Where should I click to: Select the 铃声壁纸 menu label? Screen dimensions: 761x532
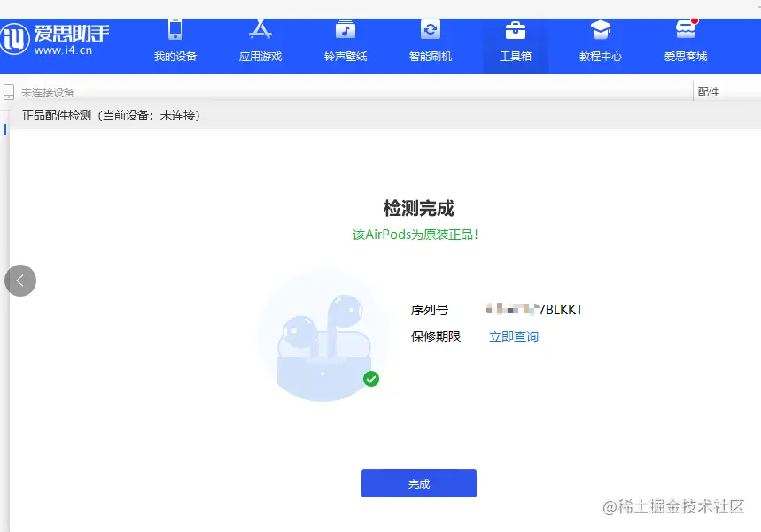point(346,57)
